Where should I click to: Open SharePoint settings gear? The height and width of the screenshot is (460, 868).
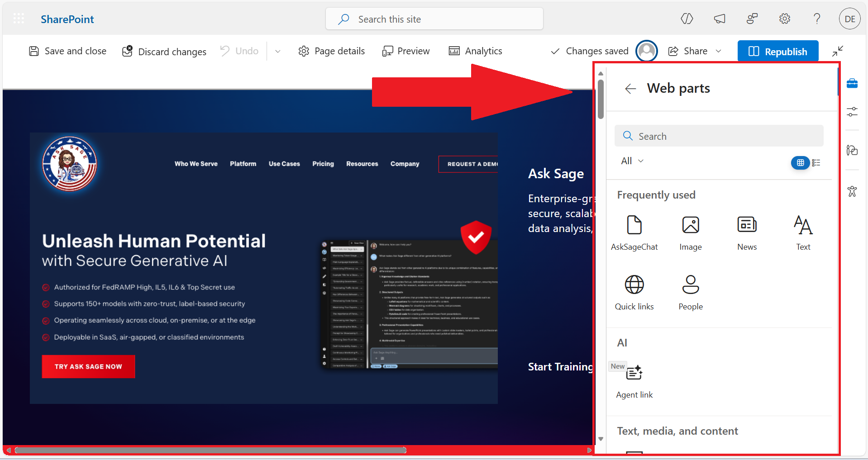784,19
